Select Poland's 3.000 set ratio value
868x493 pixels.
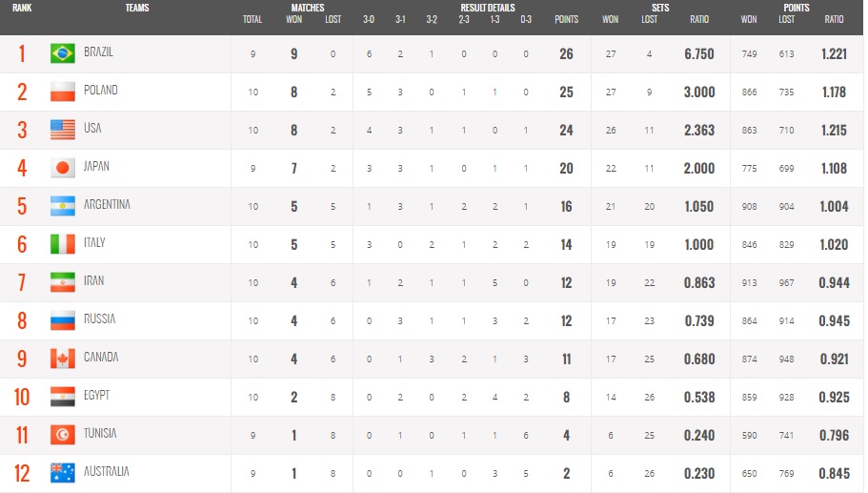(699, 92)
